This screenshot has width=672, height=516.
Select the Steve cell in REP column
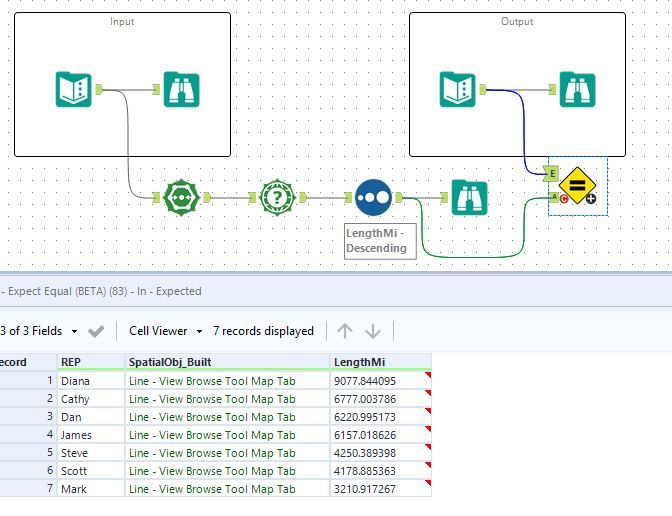point(91,453)
